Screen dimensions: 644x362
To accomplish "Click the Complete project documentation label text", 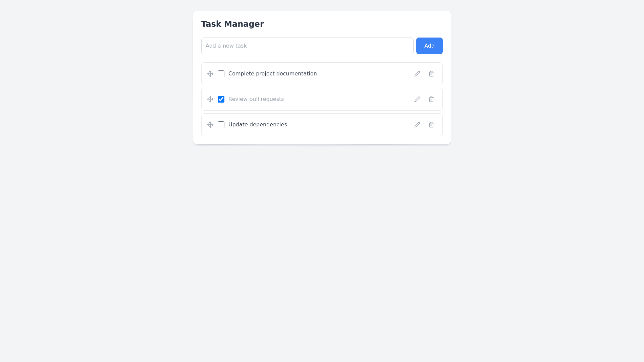I will (x=272, y=74).
